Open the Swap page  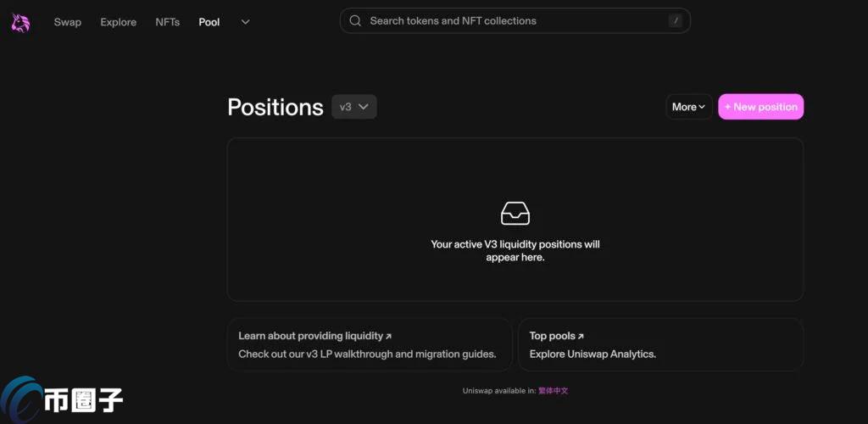pyautogui.click(x=68, y=22)
